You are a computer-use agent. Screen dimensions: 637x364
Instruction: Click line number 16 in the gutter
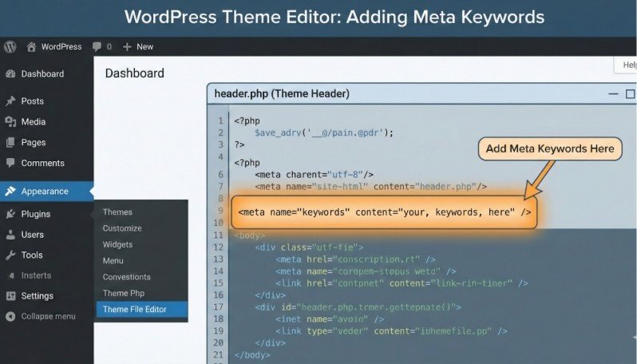(219, 295)
